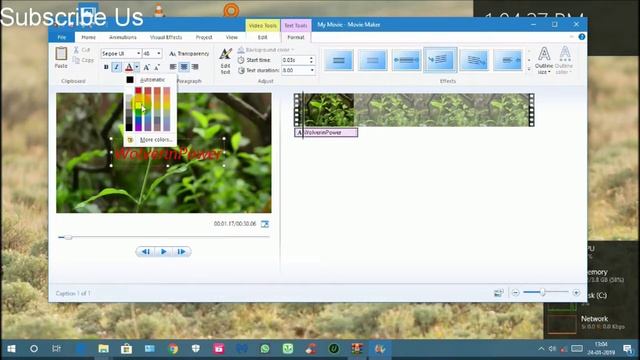This screenshot has height=360, width=640.
Task: Click the Task View taskbar icon
Action: point(57,349)
